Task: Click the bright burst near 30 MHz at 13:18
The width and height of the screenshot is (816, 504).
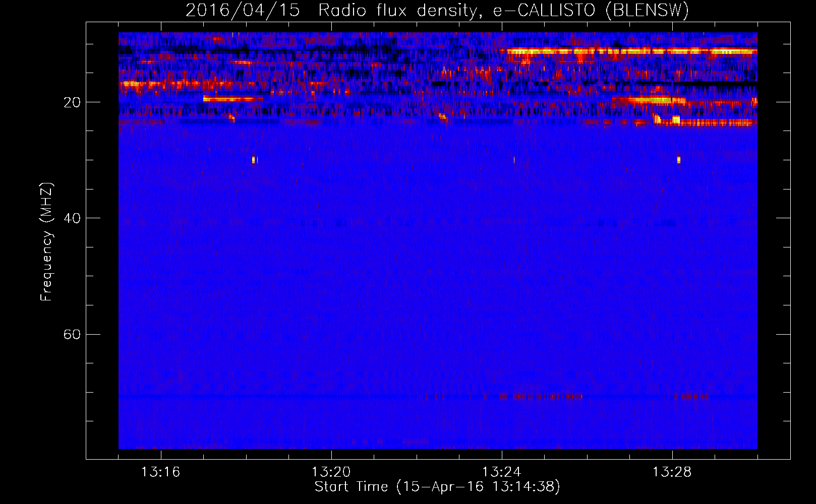Action: (254, 160)
